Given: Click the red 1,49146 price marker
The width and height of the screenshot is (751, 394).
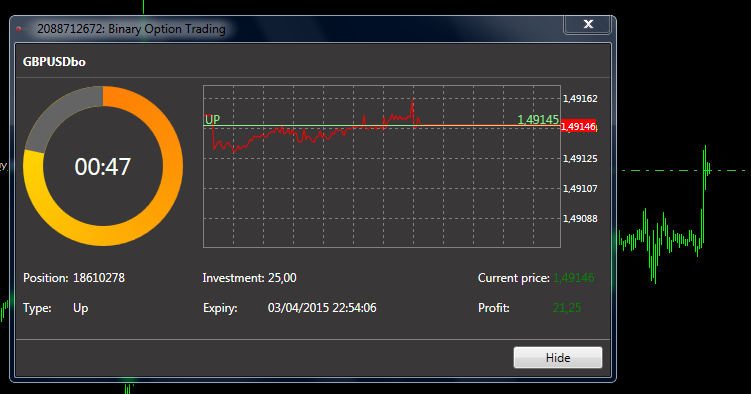Looking at the screenshot, I should coord(578,126).
